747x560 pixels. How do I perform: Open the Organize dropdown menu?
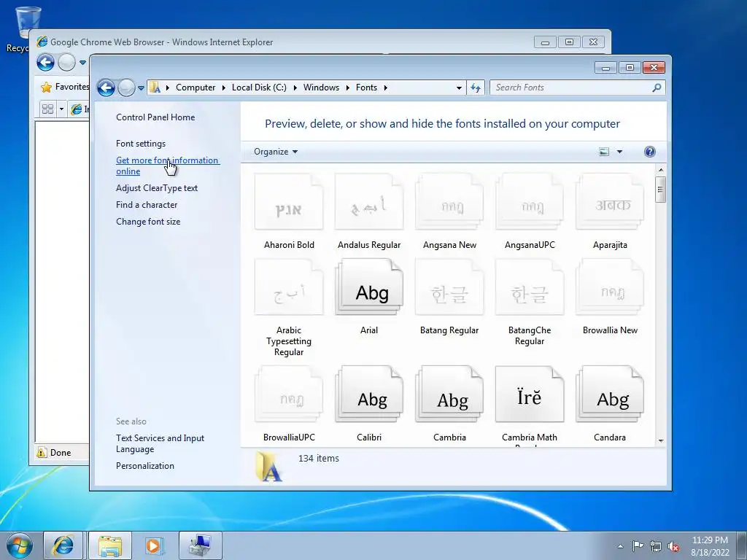pos(275,152)
